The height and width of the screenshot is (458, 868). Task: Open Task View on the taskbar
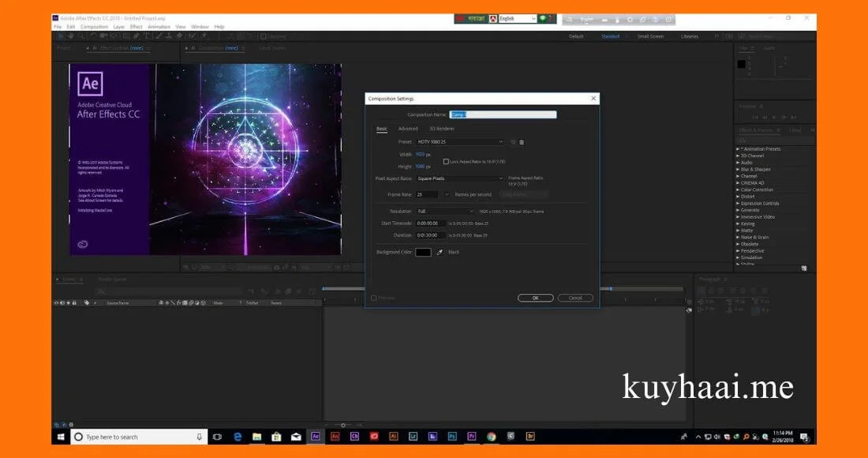pos(218,437)
